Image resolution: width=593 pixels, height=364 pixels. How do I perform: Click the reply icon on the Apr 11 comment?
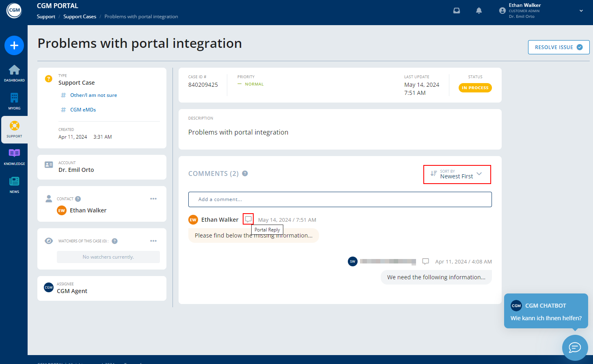[425, 261]
